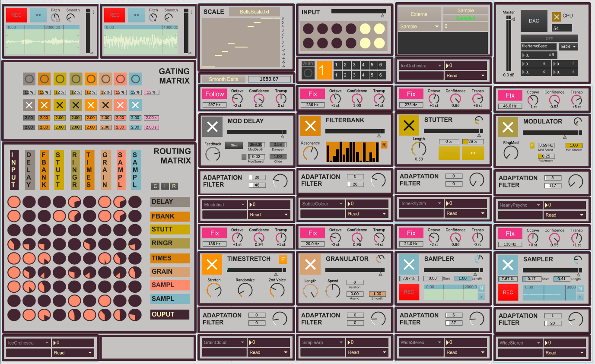Open the GrainCloud preset dropdown
This screenshot has width=595, height=364.
coord(224,342)
